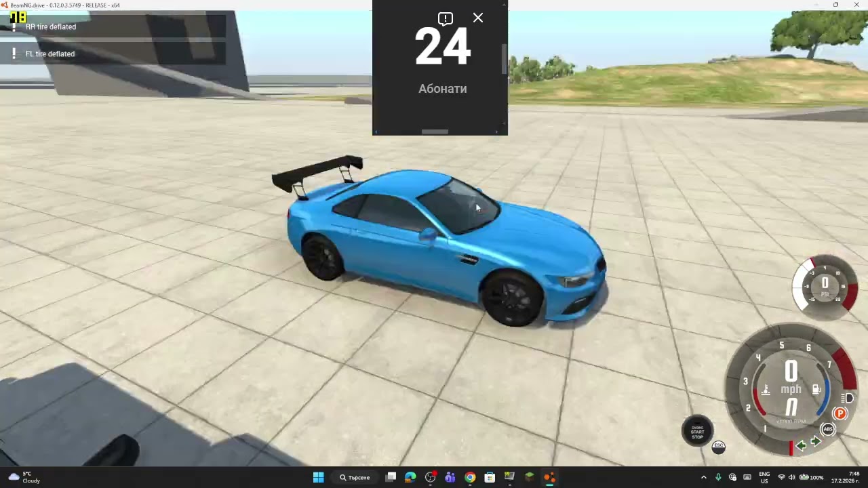
Task: Click the Абонати label
Action: [x=443, y=89]
